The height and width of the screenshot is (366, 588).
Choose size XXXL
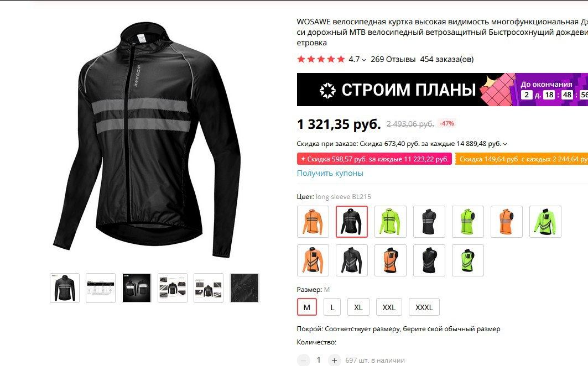[424, 307]
